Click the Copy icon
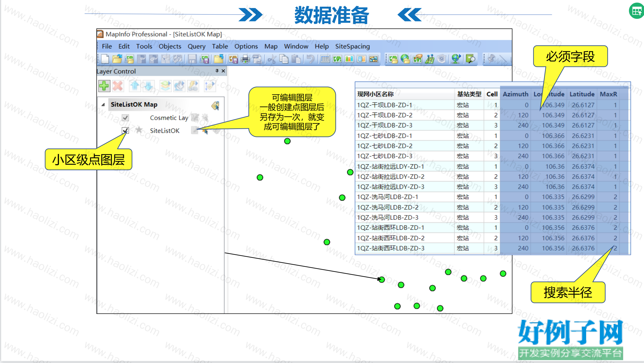Image resolution: width=644 pixels, height=363 pixels. click(284, 59)
